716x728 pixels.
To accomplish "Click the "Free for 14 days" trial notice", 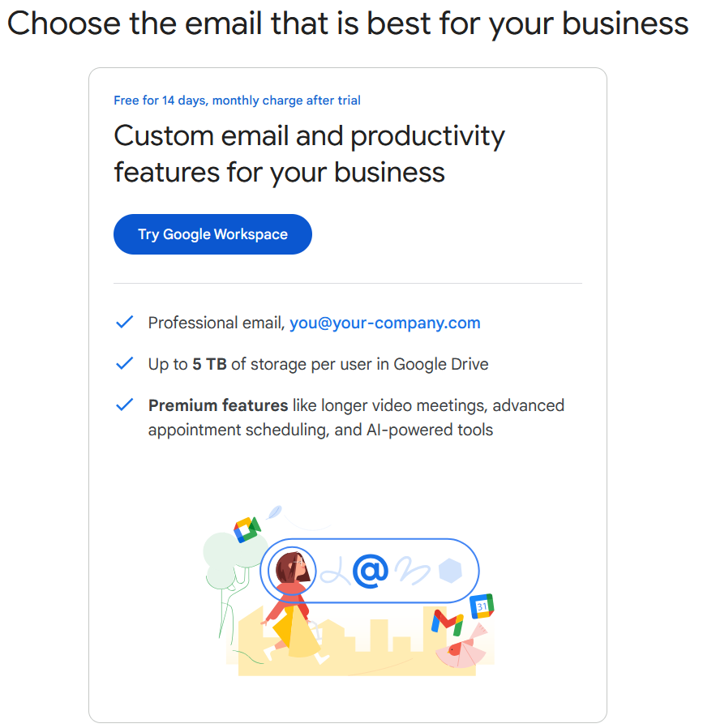I will 237,101.
